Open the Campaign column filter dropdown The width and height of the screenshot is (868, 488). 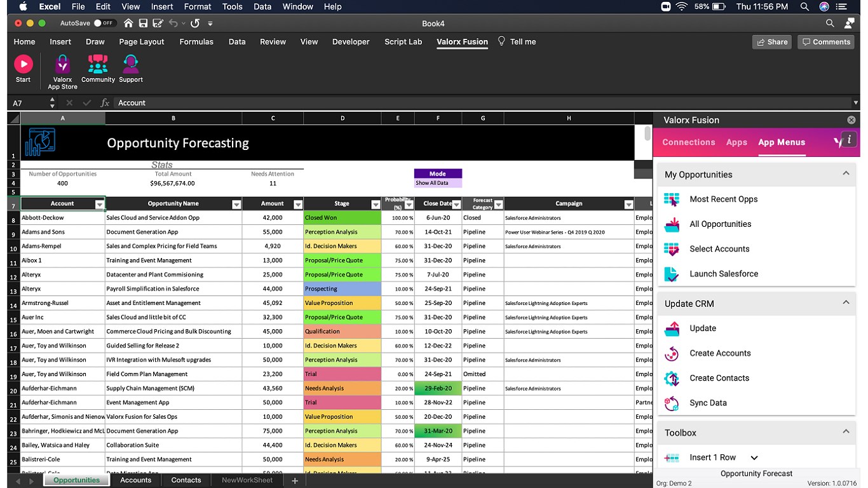point(628,205)
